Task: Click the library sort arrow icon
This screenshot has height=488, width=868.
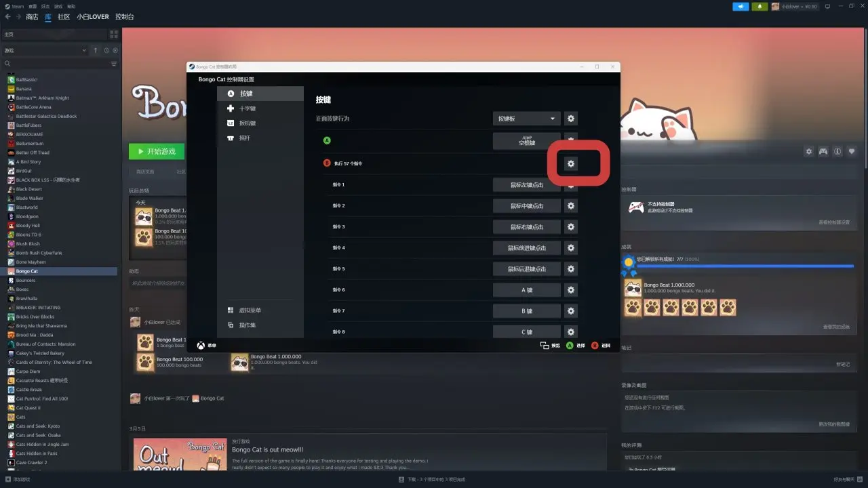Action: (x=96, y=50)
